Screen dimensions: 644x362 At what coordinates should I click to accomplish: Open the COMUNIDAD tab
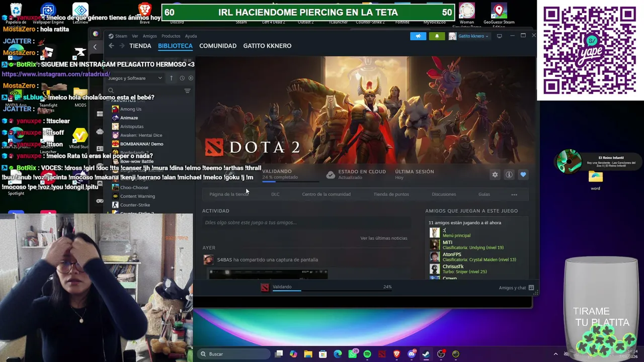pyautogui.click(x=218, y=46)
